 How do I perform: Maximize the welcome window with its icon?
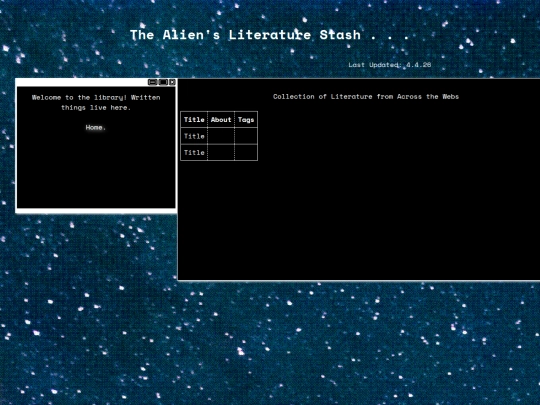(163, 82)
